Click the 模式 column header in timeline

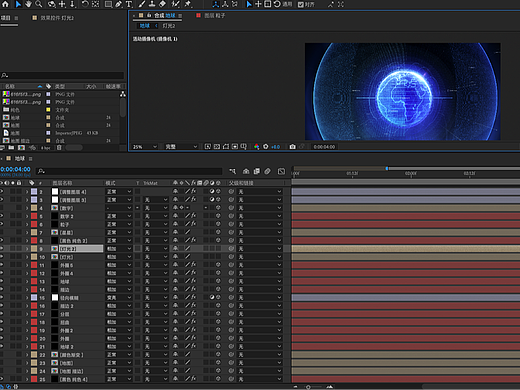click(110, 183)
